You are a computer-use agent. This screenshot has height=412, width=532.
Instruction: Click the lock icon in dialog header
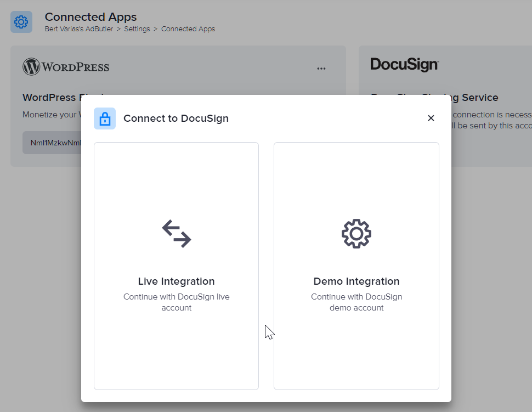pyautogui.click(x=105, y=118)
